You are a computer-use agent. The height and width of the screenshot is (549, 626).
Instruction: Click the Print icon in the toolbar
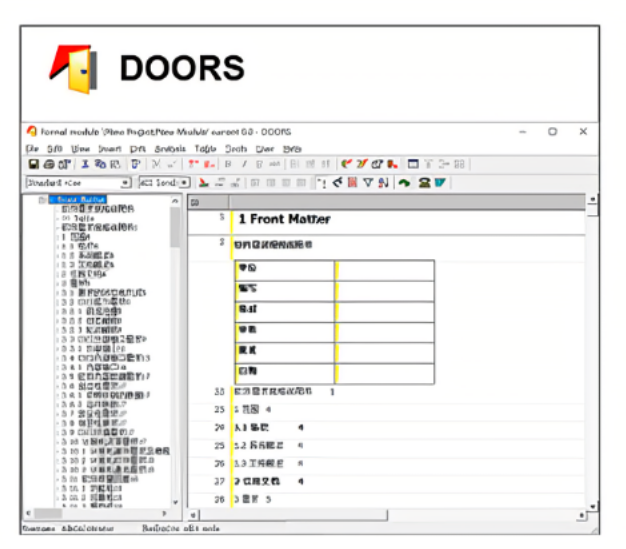pos(47,164)
